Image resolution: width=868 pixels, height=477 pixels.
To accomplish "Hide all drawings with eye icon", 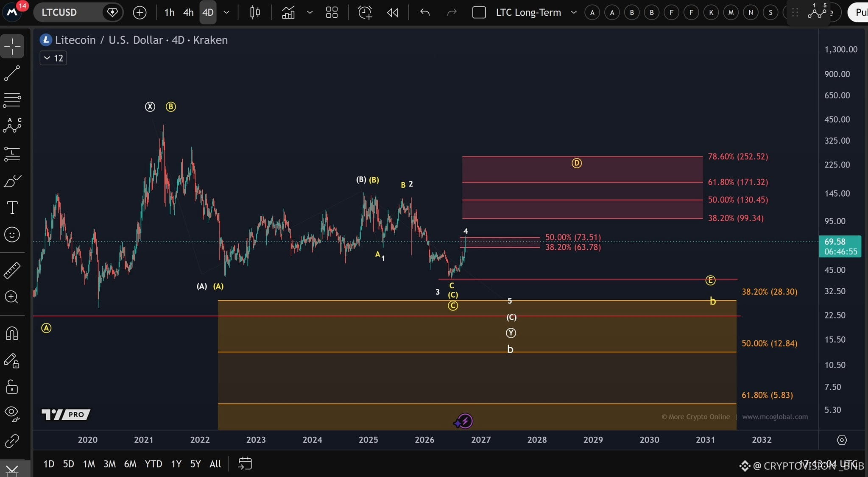I will point(12,413).
